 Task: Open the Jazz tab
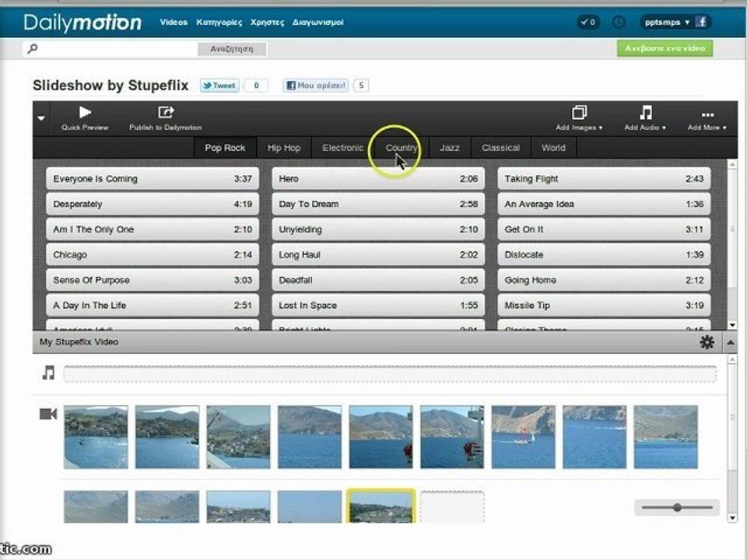point(450,148)
